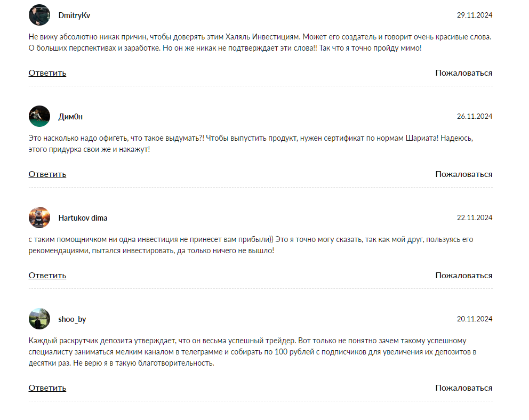
Task: Open the shoo_by username profile
Action: 72,319
